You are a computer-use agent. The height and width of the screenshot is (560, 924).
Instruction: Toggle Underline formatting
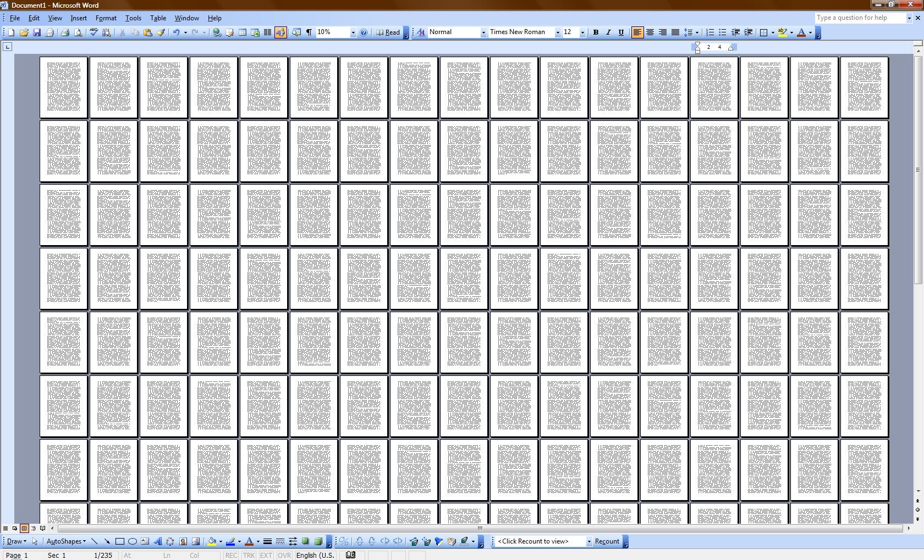pyautogui.click(x=620, y=32)
